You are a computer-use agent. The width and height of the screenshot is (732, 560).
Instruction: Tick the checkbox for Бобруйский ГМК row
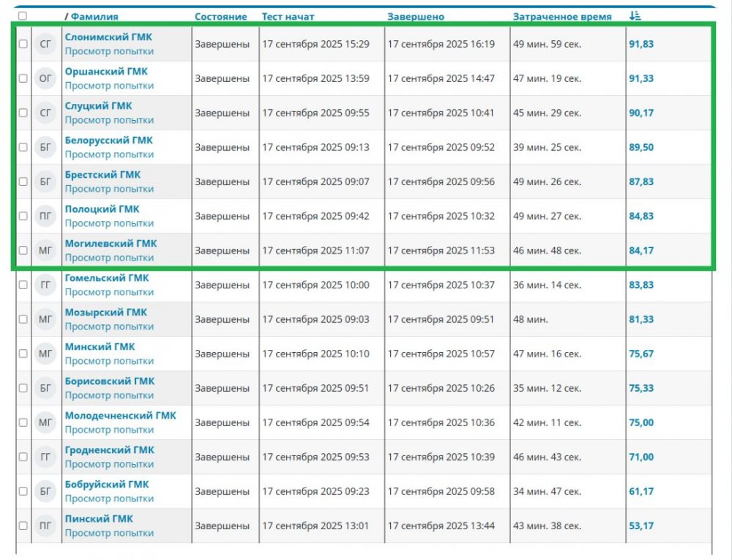[23, 491]
